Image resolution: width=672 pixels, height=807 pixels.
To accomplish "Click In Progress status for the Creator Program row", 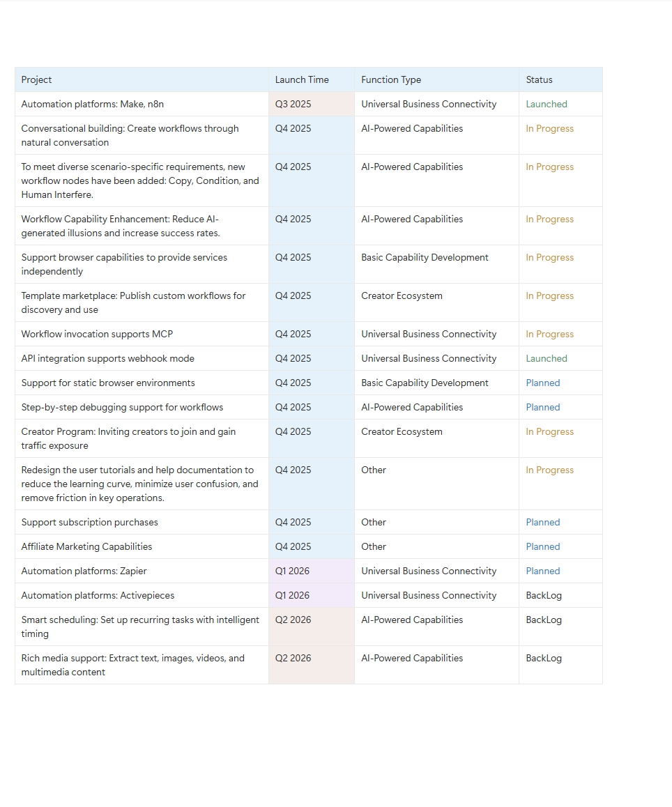I will (550, 431).
